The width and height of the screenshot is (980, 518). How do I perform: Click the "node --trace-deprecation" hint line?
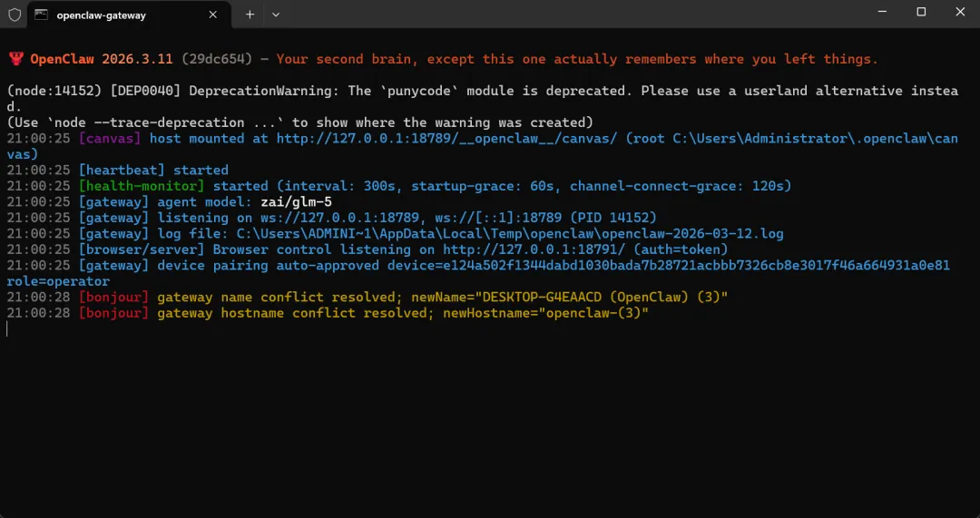(300, 122)
